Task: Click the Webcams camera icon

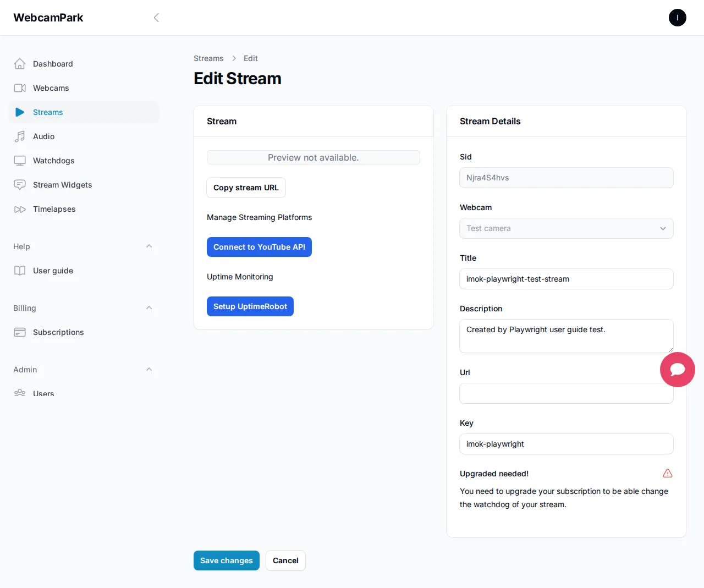Action: (20, 88)
